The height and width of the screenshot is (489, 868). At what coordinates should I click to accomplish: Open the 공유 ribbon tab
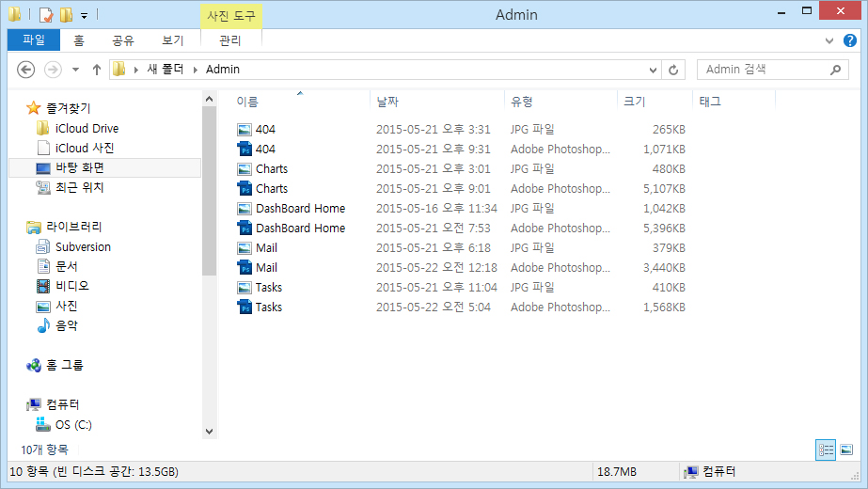[x=123, y=40]
